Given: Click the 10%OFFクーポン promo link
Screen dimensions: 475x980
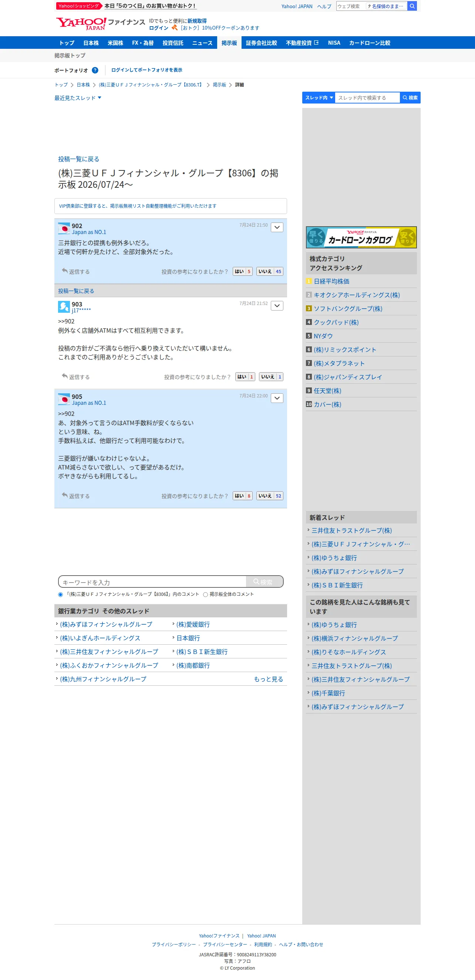Looking at the screenshot, I should click(219, 28).
